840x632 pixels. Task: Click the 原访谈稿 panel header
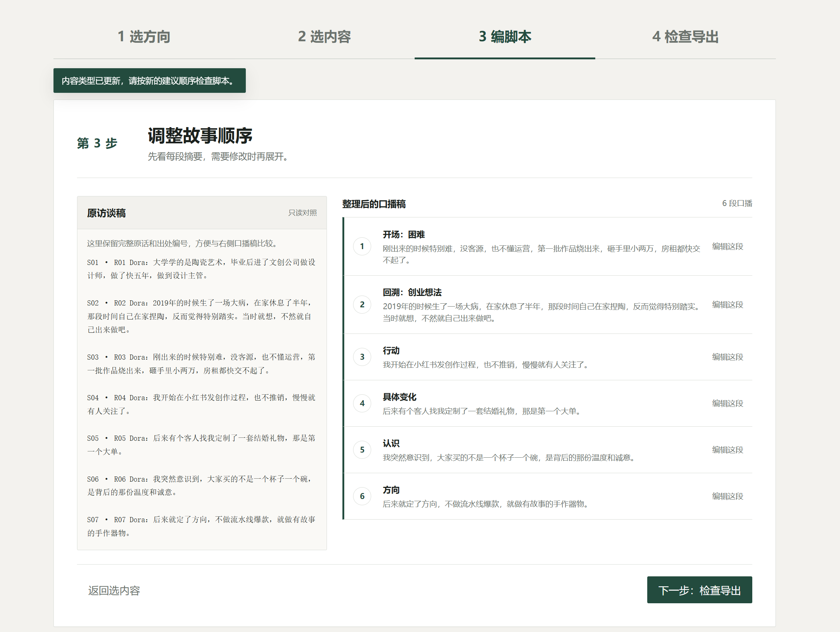click(x=202, y=213)
